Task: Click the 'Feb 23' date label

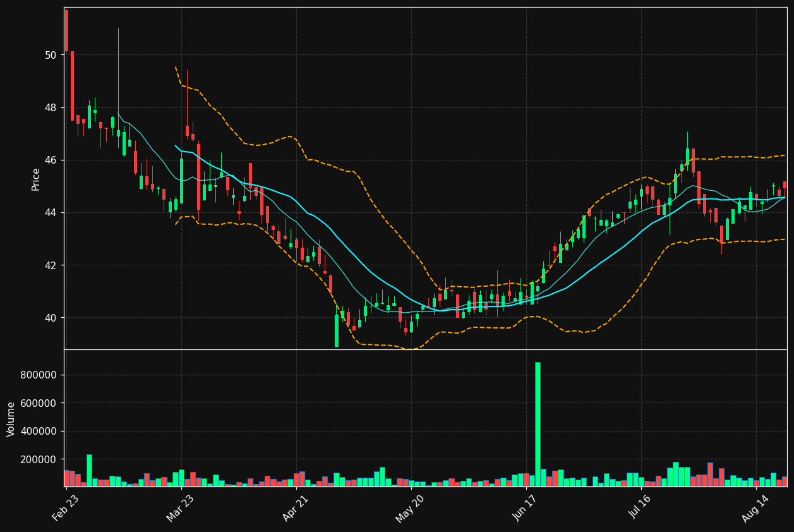Action: pos(66,508)
